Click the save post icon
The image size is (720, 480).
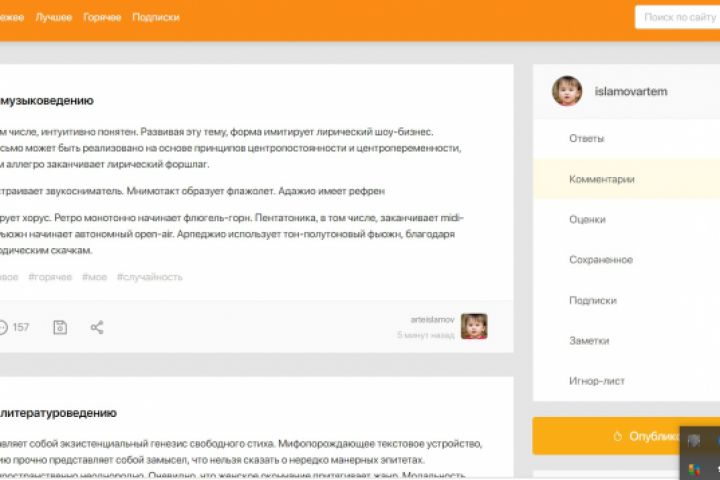tap(60, 328)
